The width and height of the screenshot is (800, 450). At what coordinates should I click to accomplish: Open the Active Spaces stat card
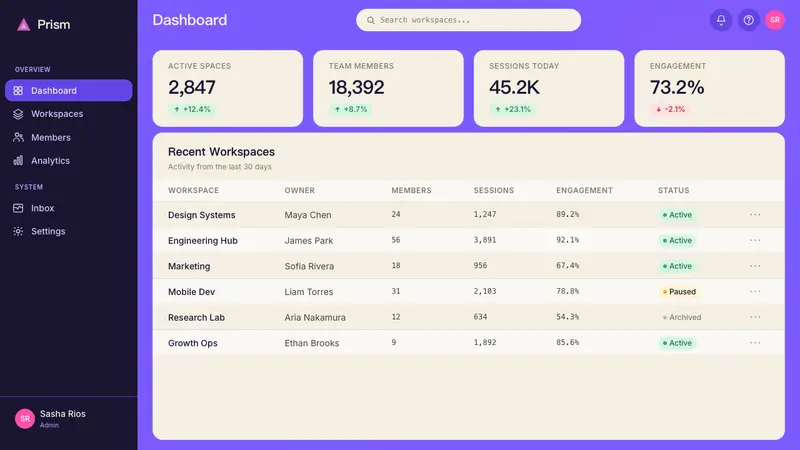(228, 88)
